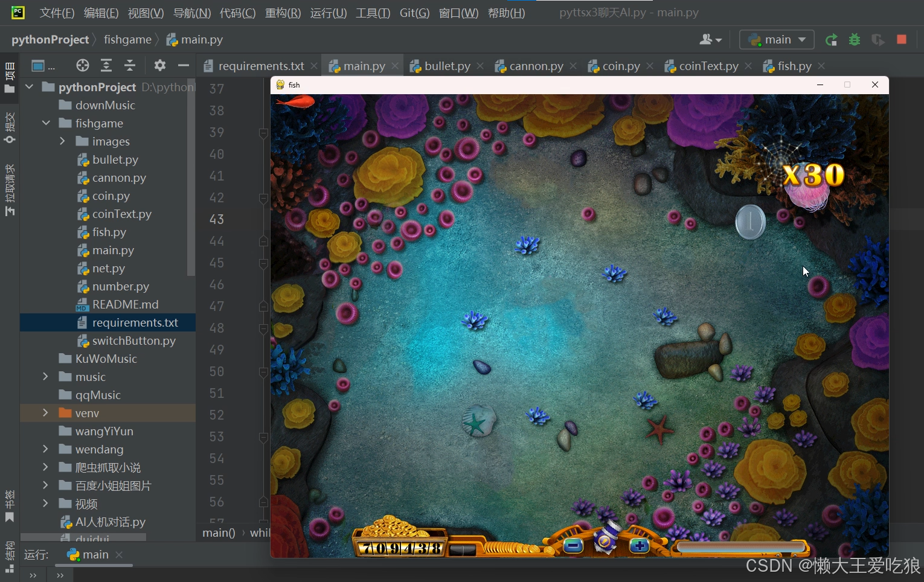Switch to the requirements.txt editor tab

click(261, 66)
